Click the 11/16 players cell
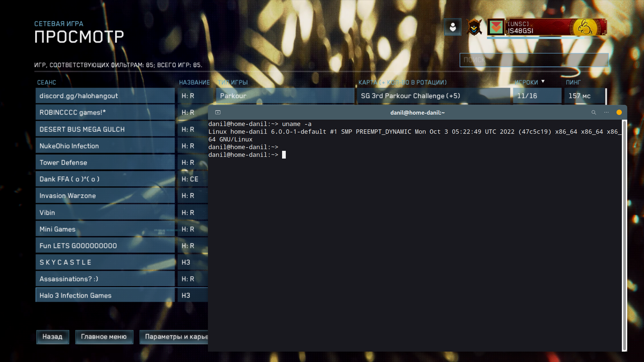This screenshot has height=362, width=644. pyautogui.click(x=537, y=96)
